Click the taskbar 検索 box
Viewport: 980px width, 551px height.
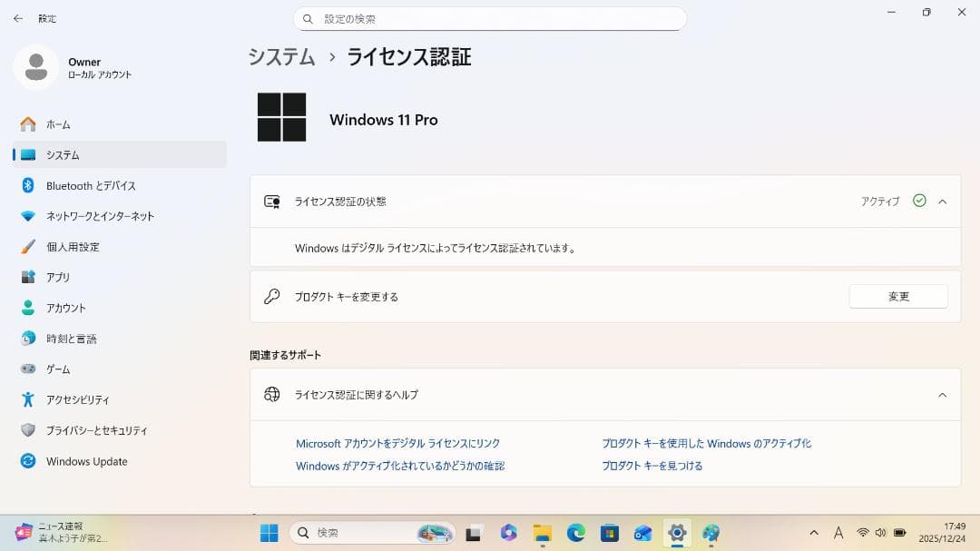click(x=371, y=533)
